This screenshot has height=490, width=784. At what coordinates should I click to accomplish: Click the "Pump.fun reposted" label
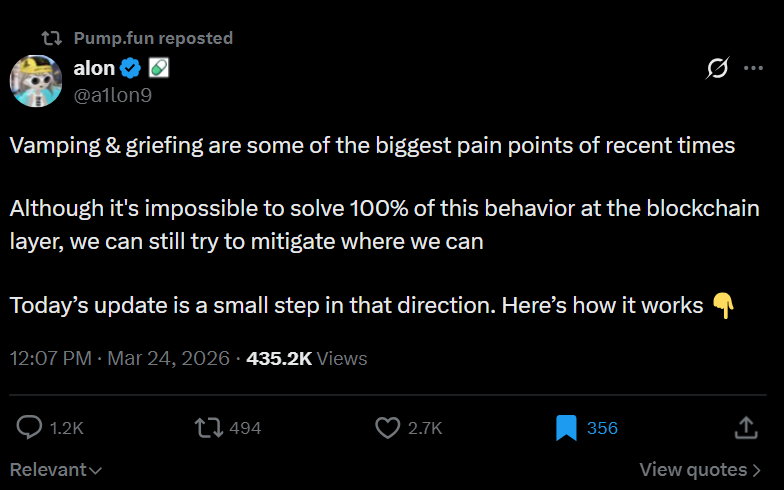coord(153,38)
